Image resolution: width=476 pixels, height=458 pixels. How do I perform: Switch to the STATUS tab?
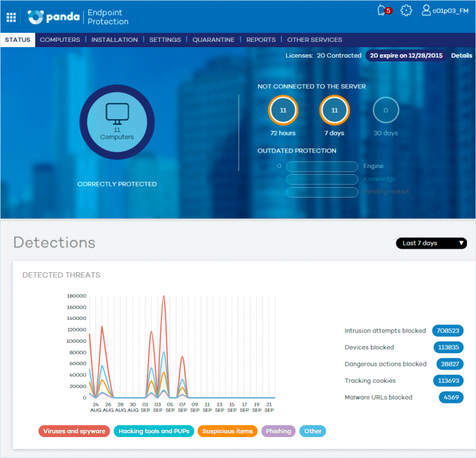point(18,40)
